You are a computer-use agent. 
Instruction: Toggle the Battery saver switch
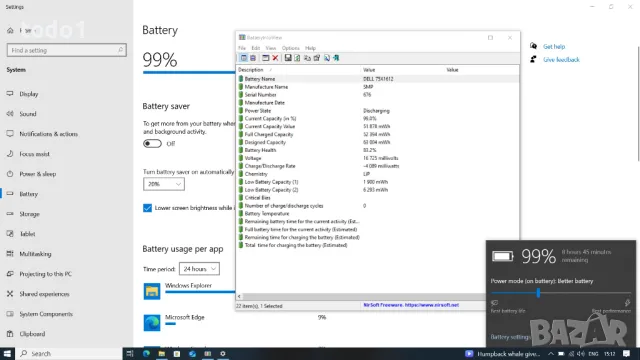(x=152, y=144)
